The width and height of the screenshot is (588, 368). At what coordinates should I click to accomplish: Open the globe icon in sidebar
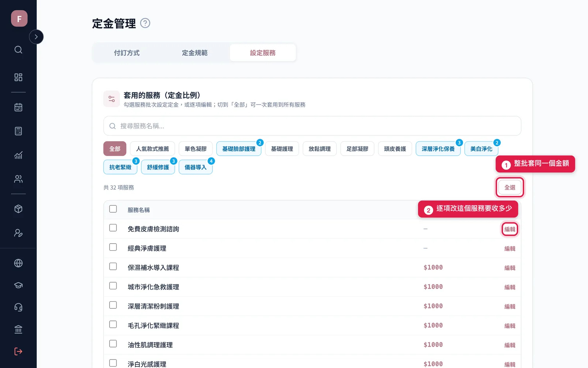18,263
